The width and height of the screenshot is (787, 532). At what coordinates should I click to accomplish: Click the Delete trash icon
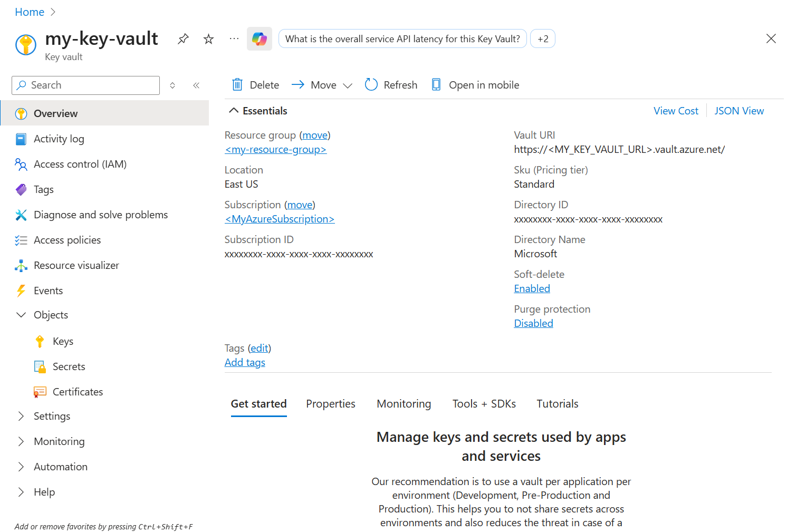click(237, 85)
